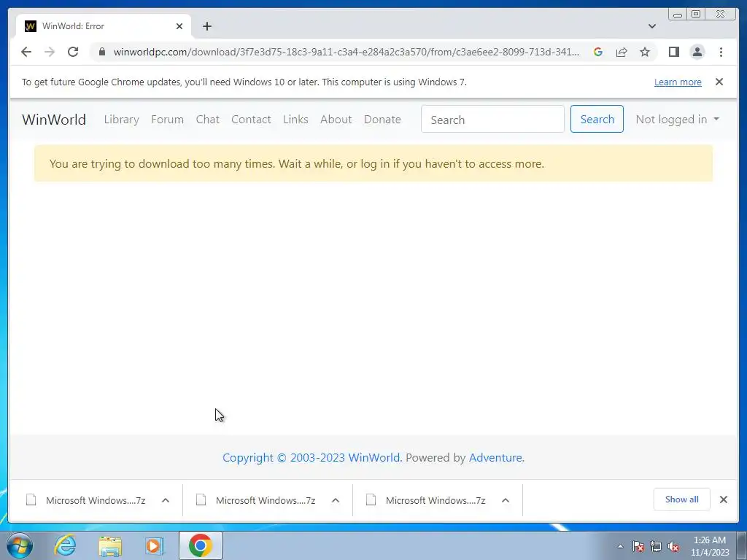Viewport: 747px width, 560px height.
Task: Go back to the previous page
Action: (26, 52)
